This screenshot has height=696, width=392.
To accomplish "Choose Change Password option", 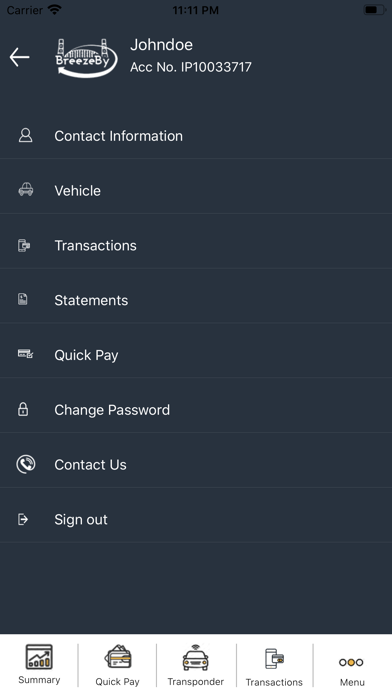I will (x=196, y=410).
